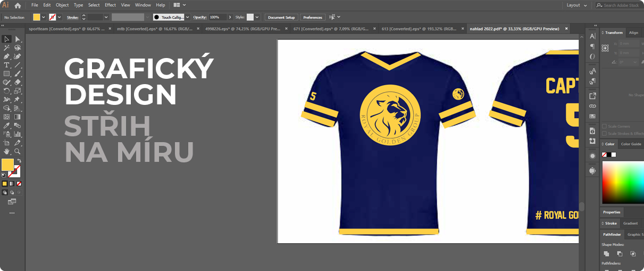
Task: Enable Scale Strokes & Effects checkbox
Action: [604, 134]
